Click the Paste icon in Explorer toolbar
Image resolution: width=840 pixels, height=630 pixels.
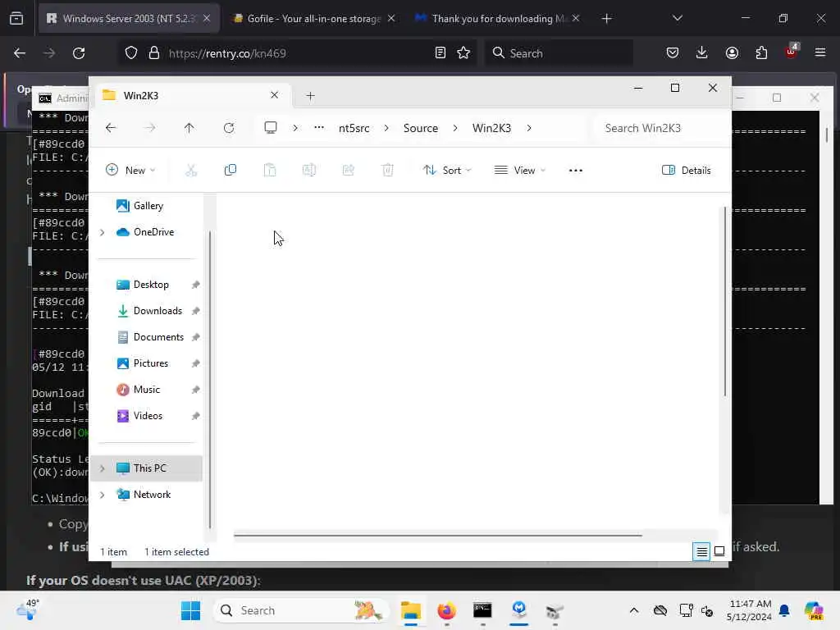(270, 171)
